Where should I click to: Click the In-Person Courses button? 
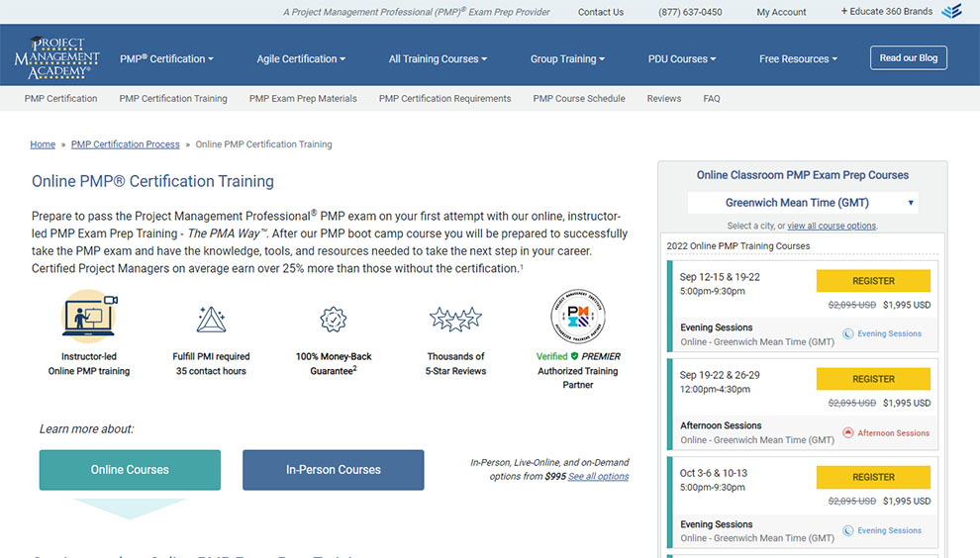pos(334,470)
